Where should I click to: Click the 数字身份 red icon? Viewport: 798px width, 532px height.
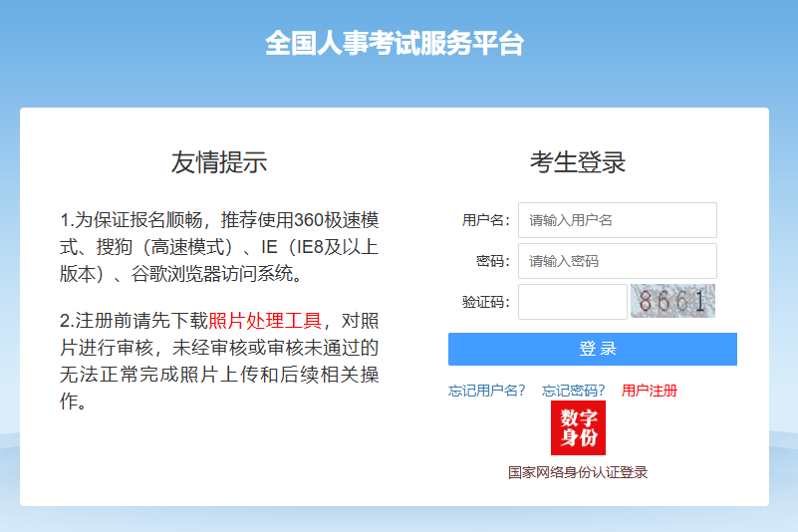(x=578, y=427)
